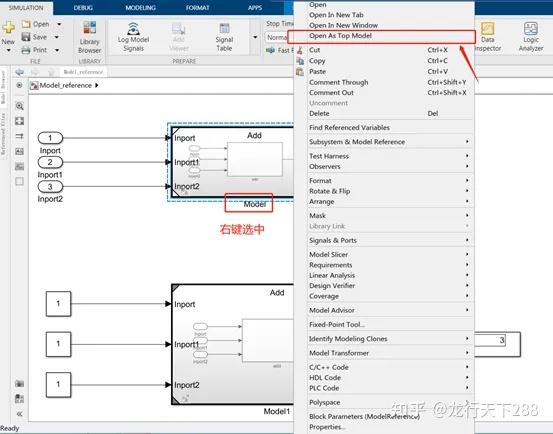Screen dimensions: 553x434
Task: Expand the Save dropdown arrow
Action: (56, 37)
